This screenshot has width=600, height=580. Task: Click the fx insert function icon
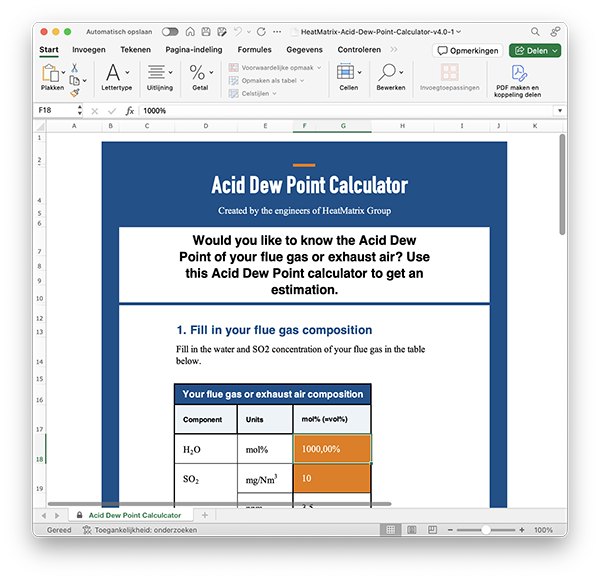pos(130,111)
